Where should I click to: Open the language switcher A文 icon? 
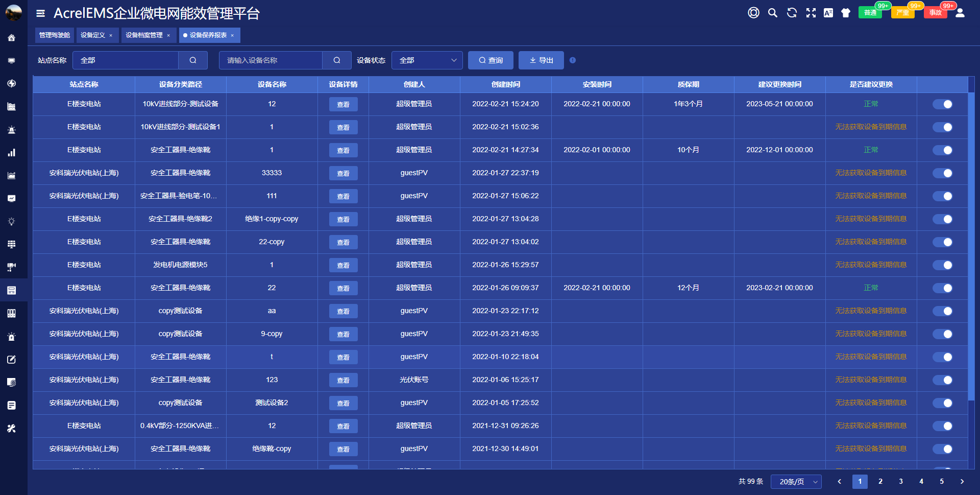pyautogui.click(x=828, y=13)
